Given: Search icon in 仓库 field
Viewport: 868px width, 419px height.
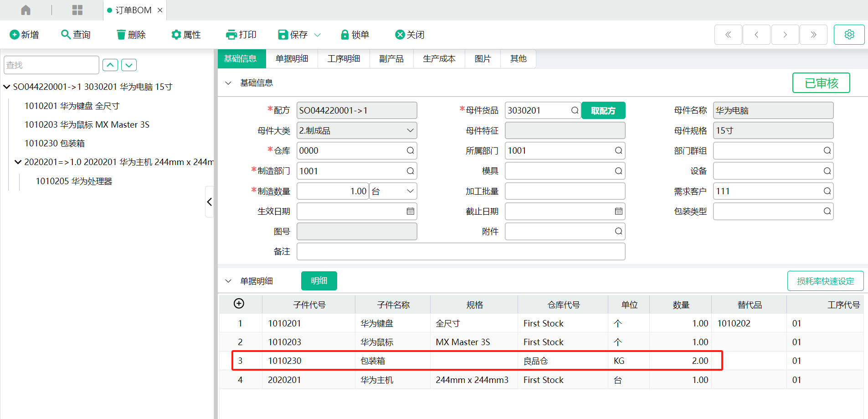Looking at the screenshot, I should point(410,150).
